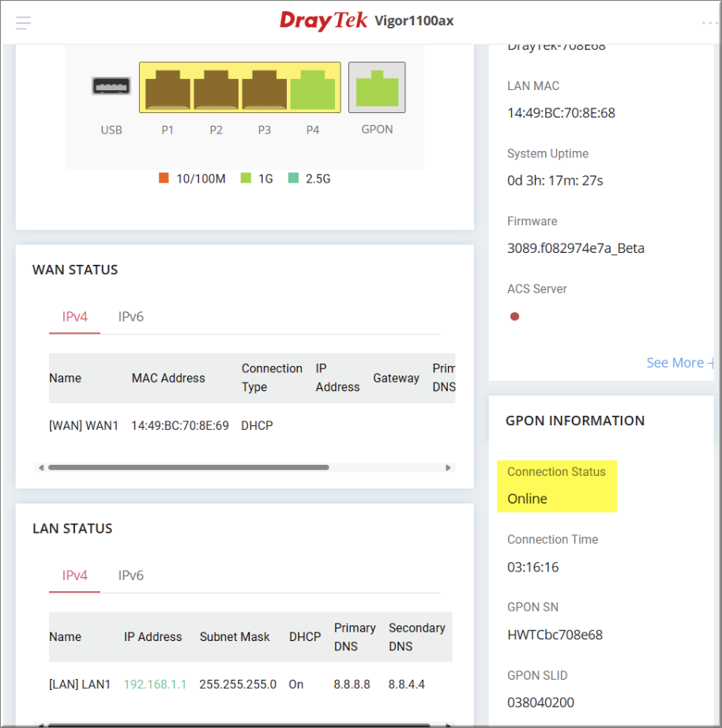Click the LAN STATUS section heading
The width and height of the screenshot is (722, 728).
tap(73, 528)
